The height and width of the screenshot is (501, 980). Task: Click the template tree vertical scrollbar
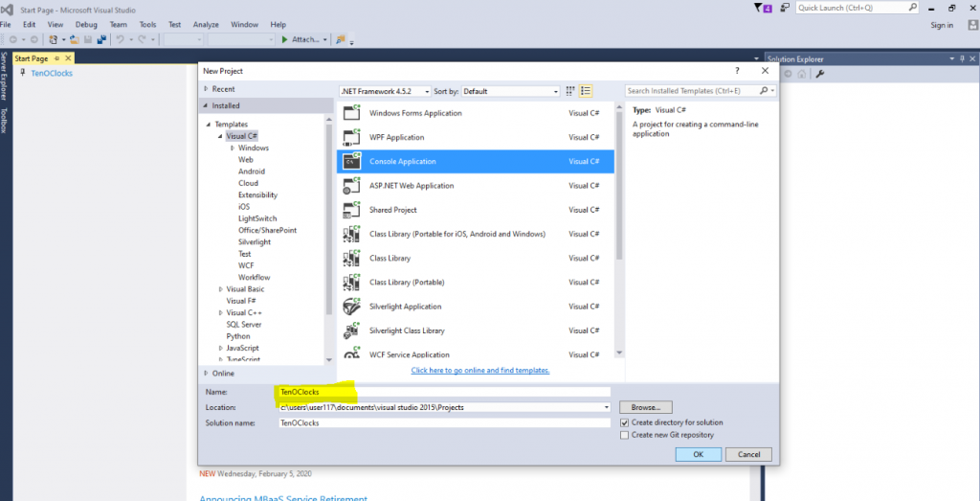click(329, 219)
